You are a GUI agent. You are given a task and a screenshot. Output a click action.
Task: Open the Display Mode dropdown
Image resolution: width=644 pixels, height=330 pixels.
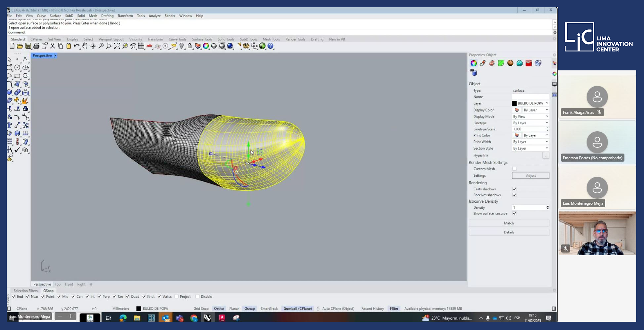coord(531,117)
